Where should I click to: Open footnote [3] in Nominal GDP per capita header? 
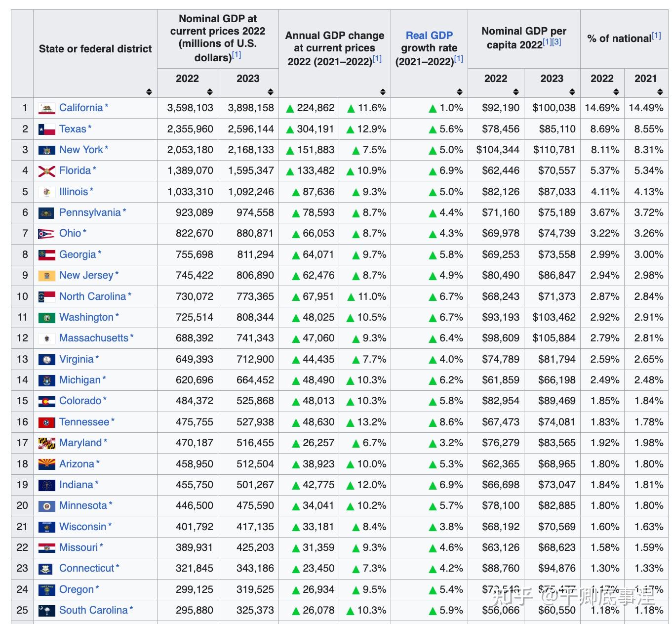click(556, 42)
